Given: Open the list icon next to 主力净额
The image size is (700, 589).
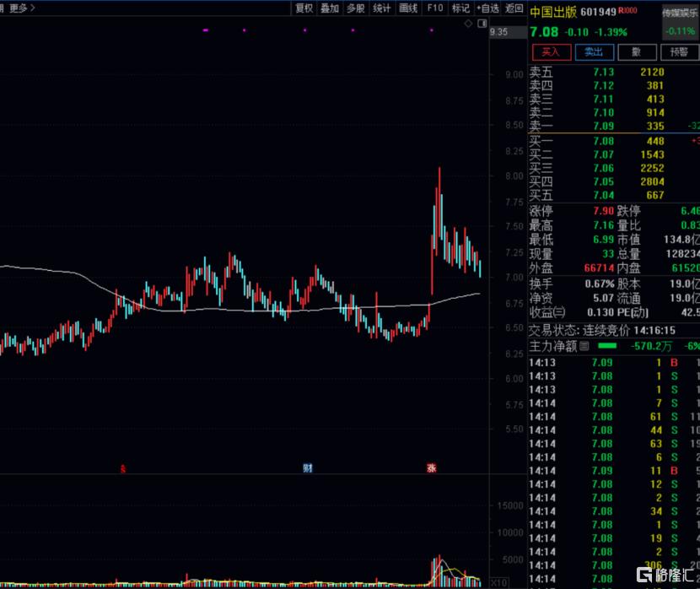Looking at the screenshot, I should 584,346.
